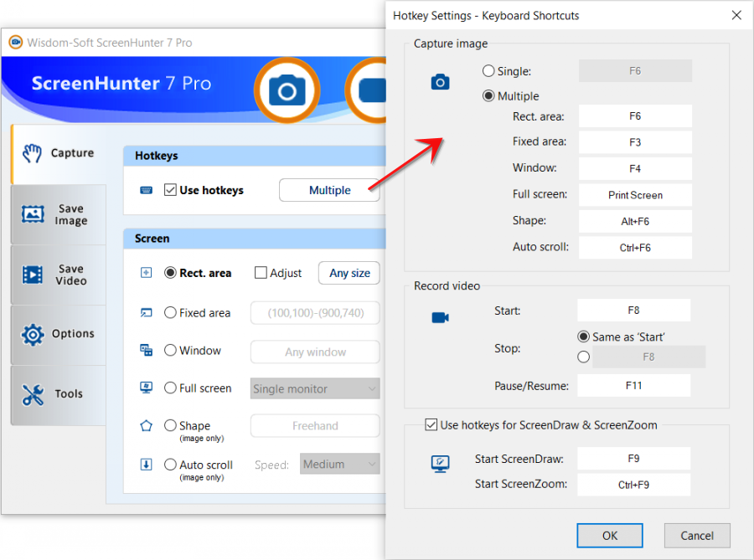Click the Start ScreenZoom hotkey field

point(634,485)
